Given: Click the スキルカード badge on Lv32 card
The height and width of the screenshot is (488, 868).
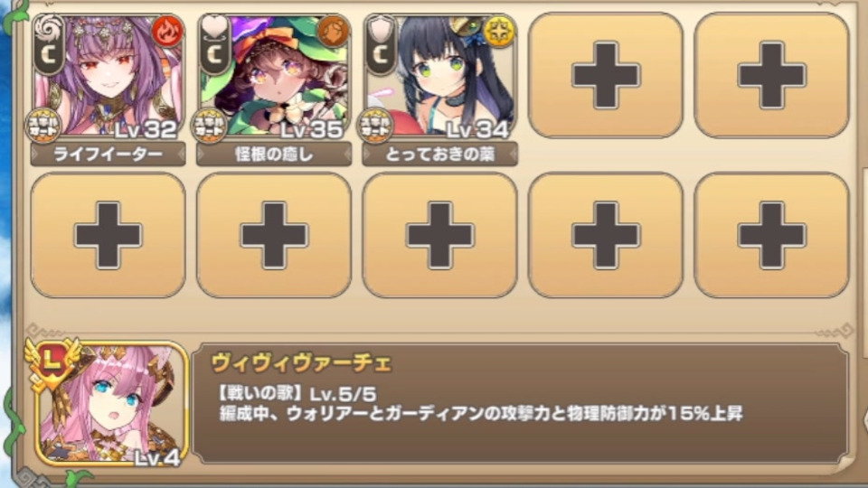Looking at the screenshot, I should [x=43, y=126].
